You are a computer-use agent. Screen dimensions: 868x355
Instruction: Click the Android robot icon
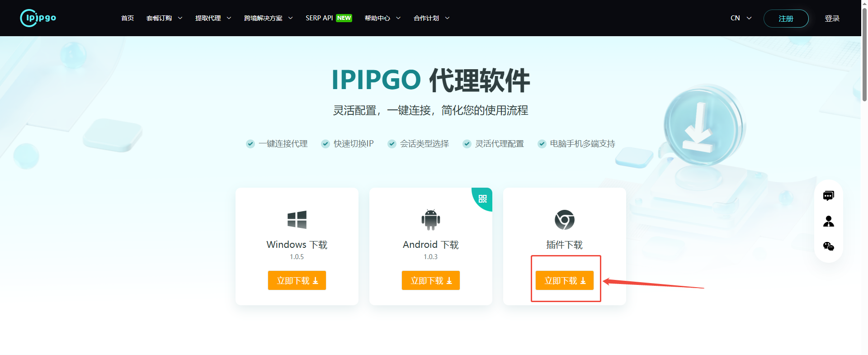[430, 220]
